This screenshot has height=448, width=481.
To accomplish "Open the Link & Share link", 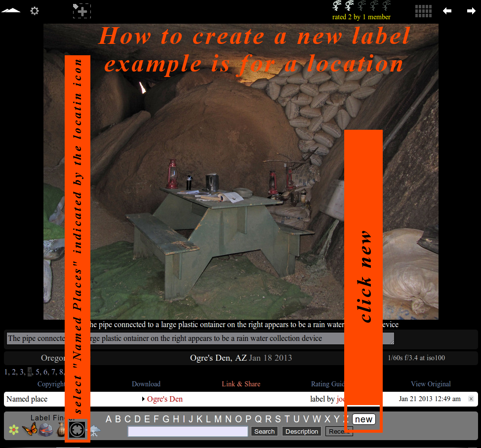I will pos(241,384).
